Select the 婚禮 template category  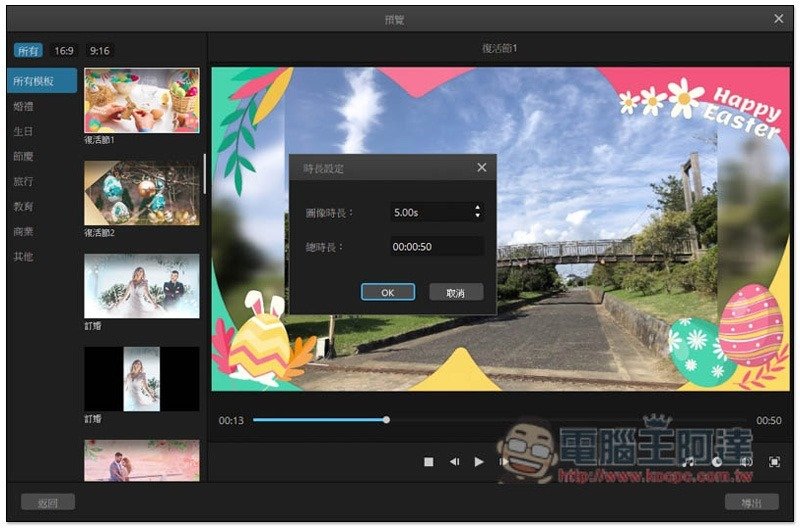pyautogui.click(x=23, y=106)
